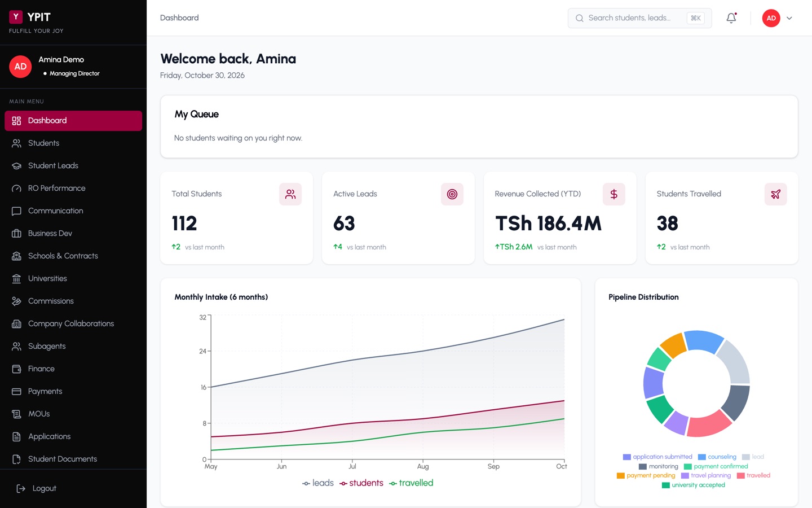Open the Applications page

[x=73, y=437]
